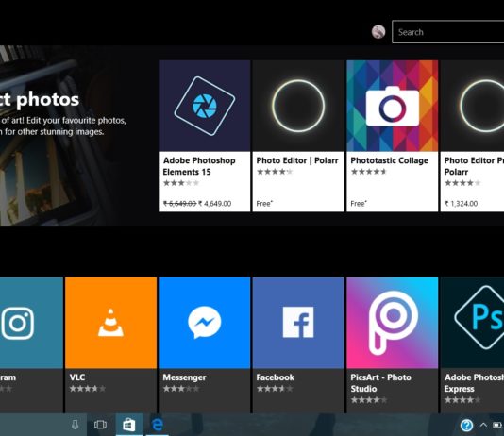Open Adobe Photoshop Elements 15 app icon
Screen dimensions: 504x436
coord(205,106)
